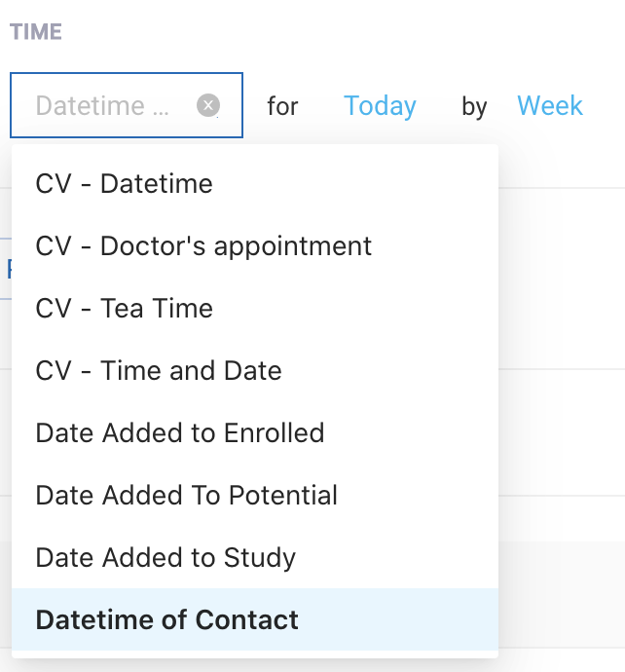
Task: Select CV - Time and Date
Action: 159,370
